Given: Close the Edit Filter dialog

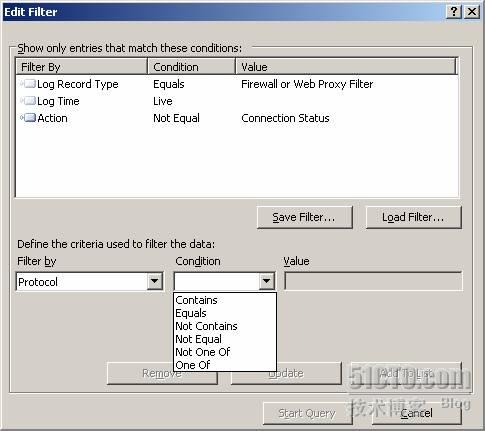Looking at the screenshot, I should tap(472, 12).
